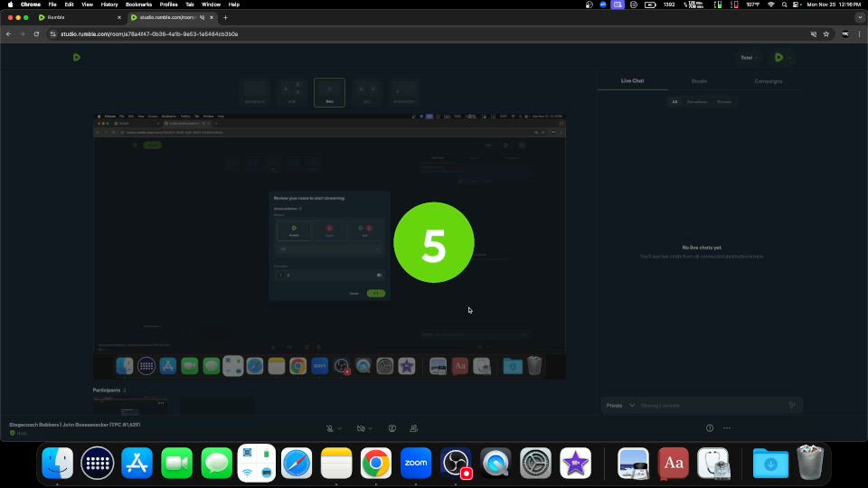Click the share screen icon
The image size is (868, 488).
[x=392, y=427]
